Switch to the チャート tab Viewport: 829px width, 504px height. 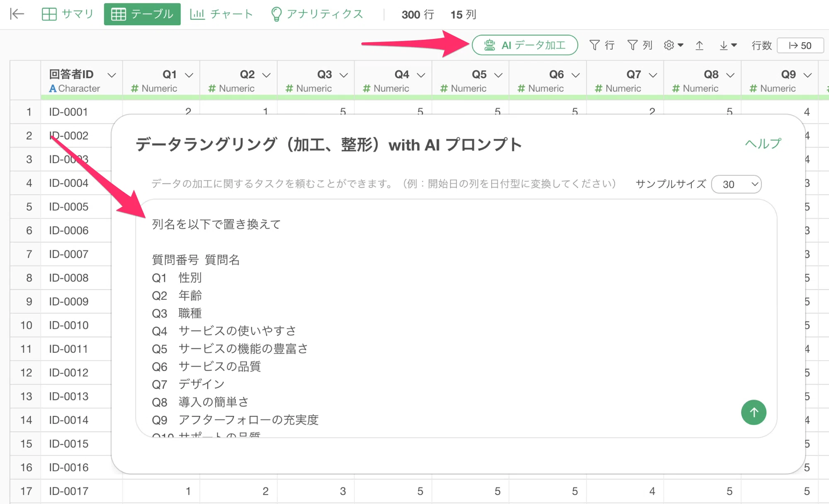(x=221, y=14)
